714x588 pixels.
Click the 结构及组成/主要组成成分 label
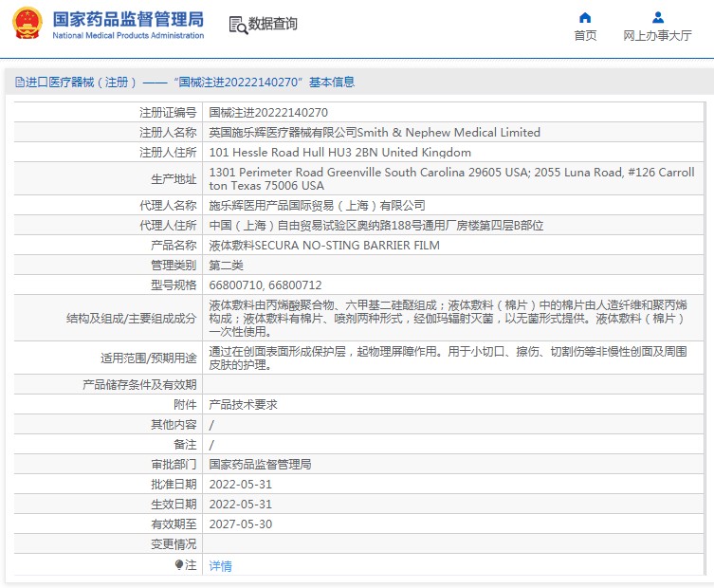131,318
